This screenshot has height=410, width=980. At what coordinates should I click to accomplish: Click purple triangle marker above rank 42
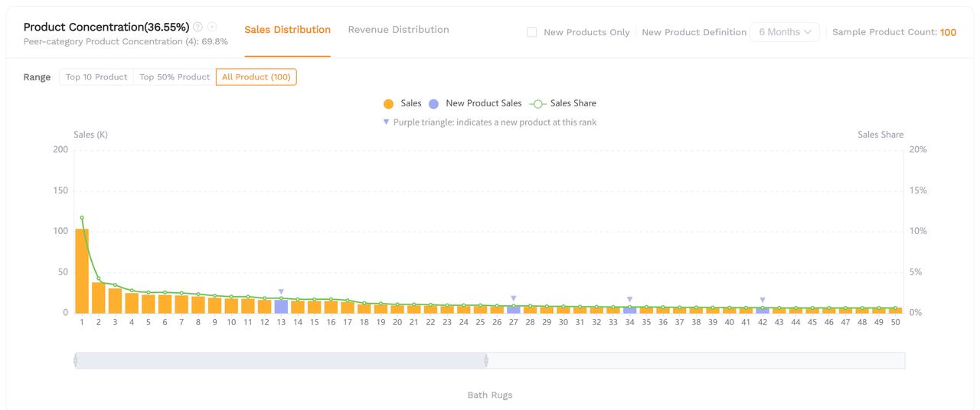click(x=763, y=300)
